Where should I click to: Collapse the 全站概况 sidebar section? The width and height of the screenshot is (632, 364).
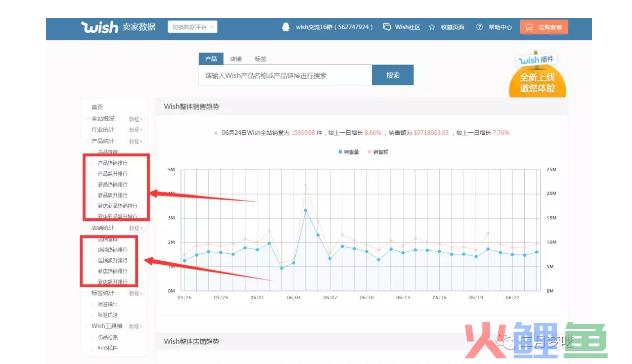click(135, 119)
